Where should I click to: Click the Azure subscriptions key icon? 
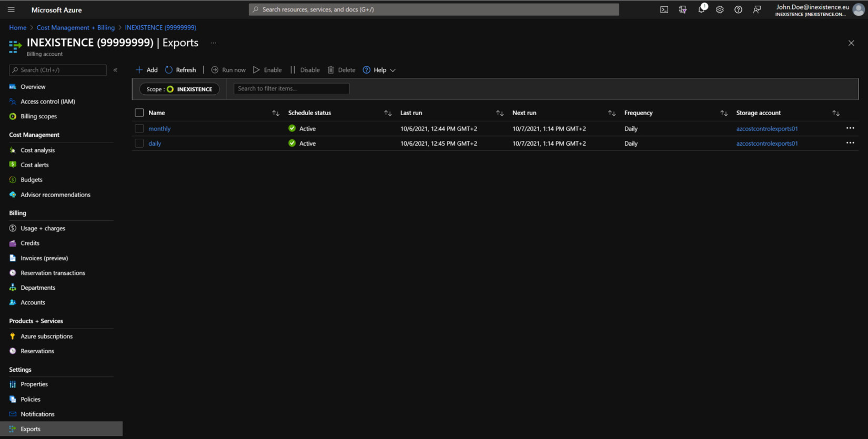(13, 336)
